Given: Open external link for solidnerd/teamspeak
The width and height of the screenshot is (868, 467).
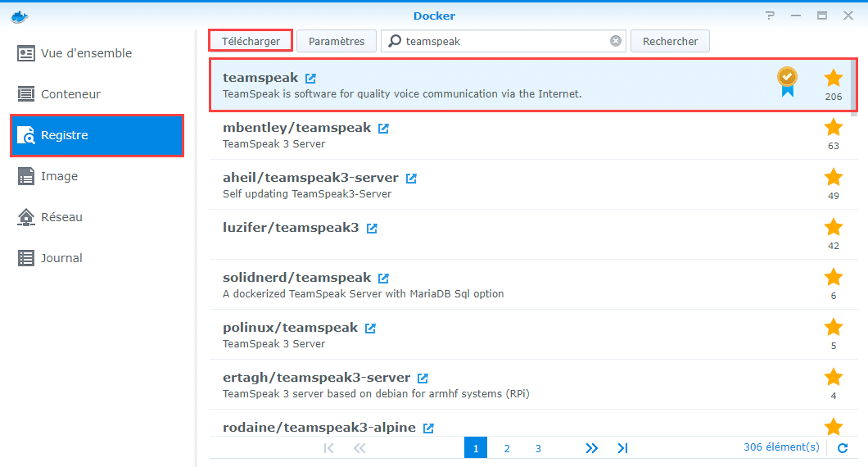Looking at the screenshot, I should 383,278.
